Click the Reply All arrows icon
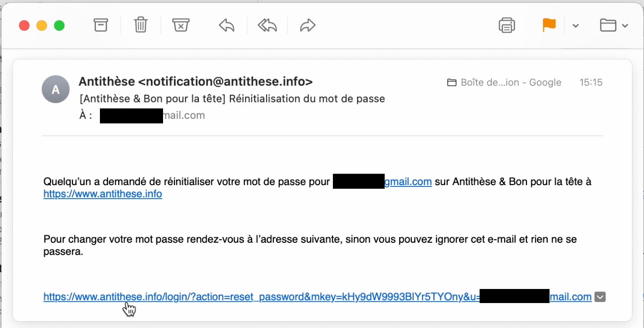Viewport: 644px width, 328px height. click(x=267, y=25)
